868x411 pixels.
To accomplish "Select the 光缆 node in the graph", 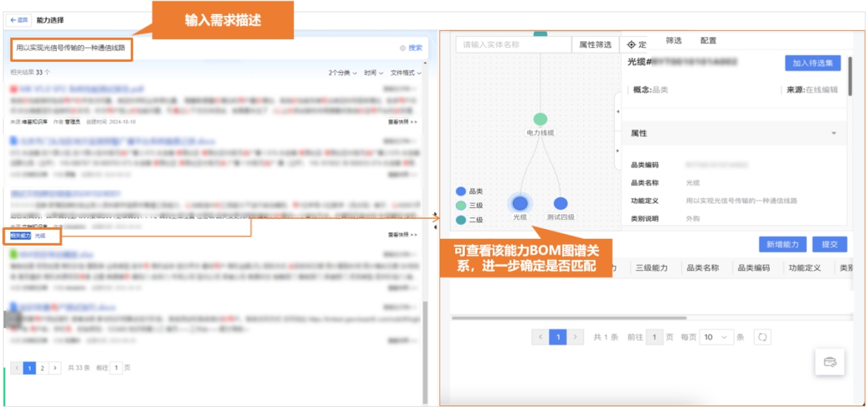I will pos(520,204).
